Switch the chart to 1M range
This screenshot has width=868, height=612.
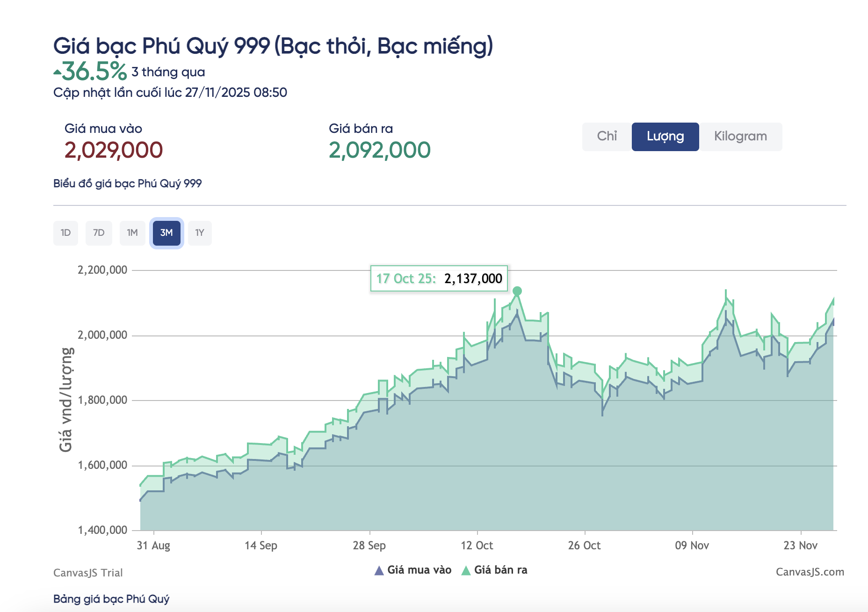(x=132, y=233)
